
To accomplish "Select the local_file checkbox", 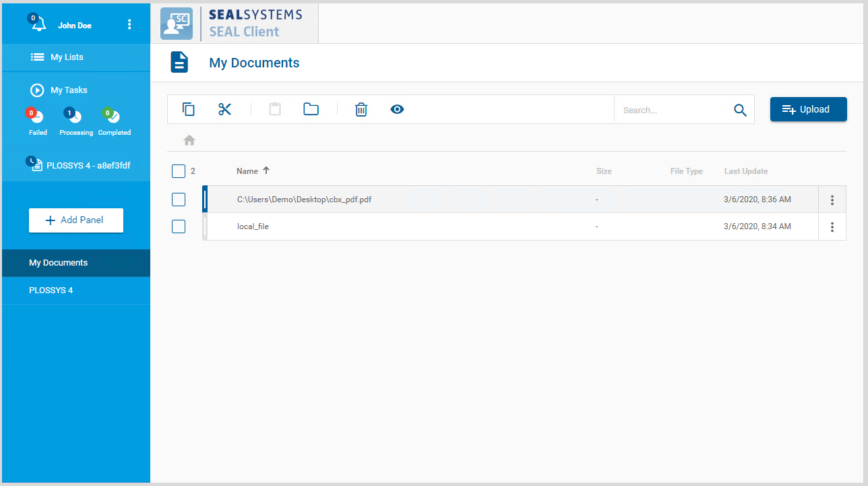I will point(179,226).
